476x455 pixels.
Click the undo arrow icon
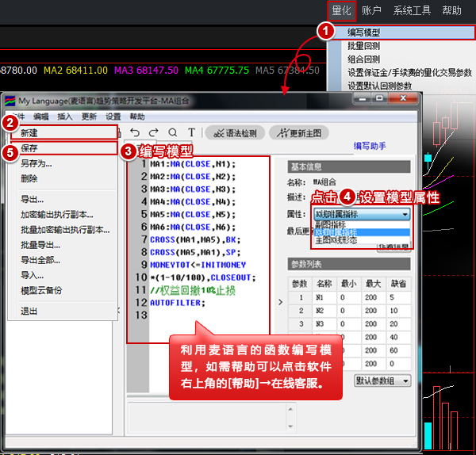(x=135, y=132)
